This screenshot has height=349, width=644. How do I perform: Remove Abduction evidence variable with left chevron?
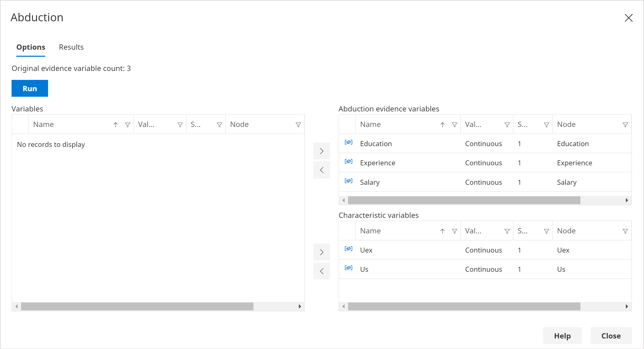point(321,170)
